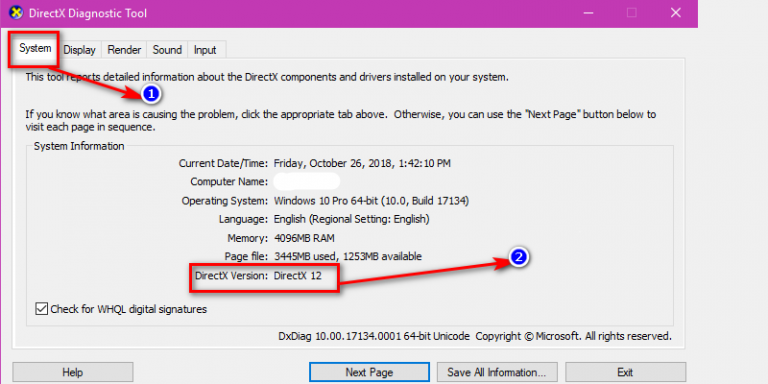Click the 'Memory:' label

pos(248,238)
